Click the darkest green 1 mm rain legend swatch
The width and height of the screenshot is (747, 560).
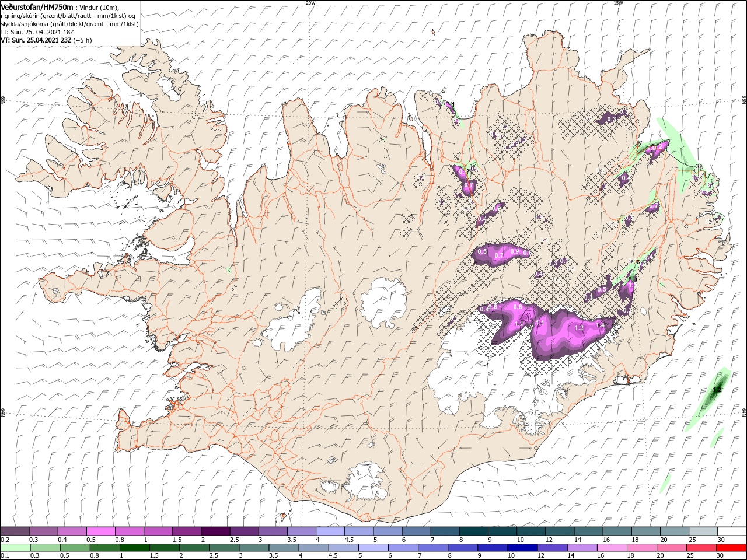134,548
